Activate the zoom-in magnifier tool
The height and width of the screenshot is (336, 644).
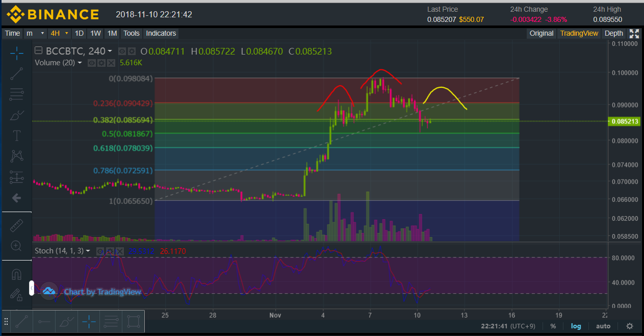[x=16, y=246]
